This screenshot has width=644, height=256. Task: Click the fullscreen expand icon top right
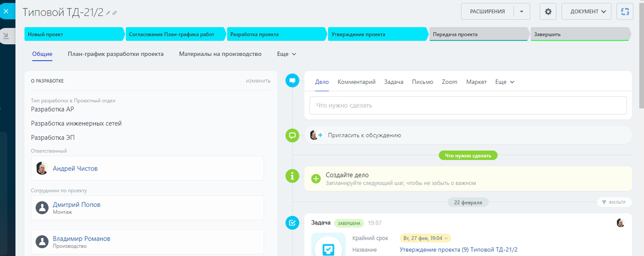tap(625, 11)
